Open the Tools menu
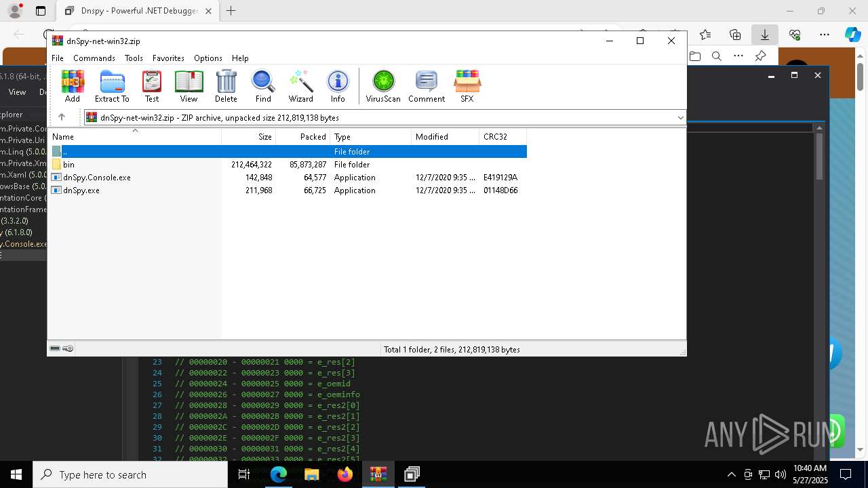Screen dimensions: 868x488 point(134,58)
